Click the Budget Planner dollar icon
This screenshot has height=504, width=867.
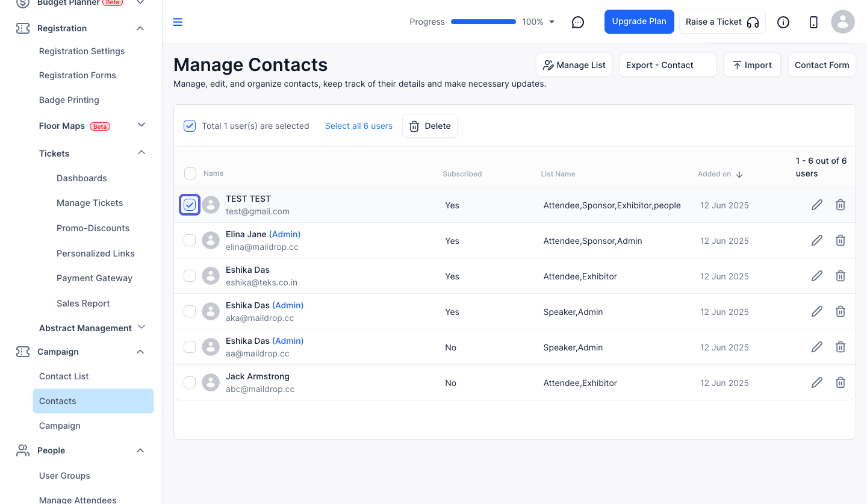coord(23,3)
